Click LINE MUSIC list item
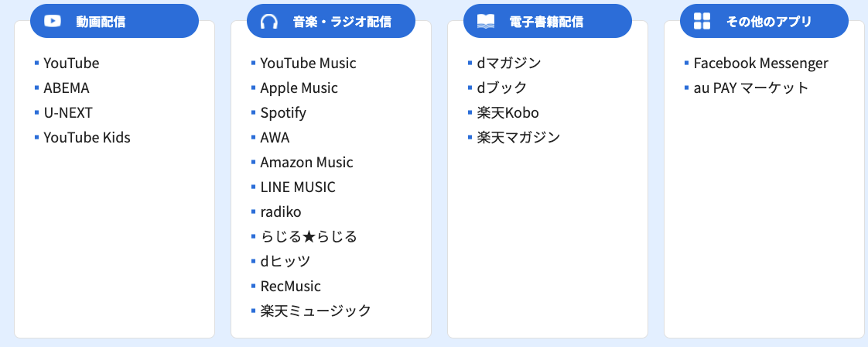868x347 pixels. (x=298, y=187)
